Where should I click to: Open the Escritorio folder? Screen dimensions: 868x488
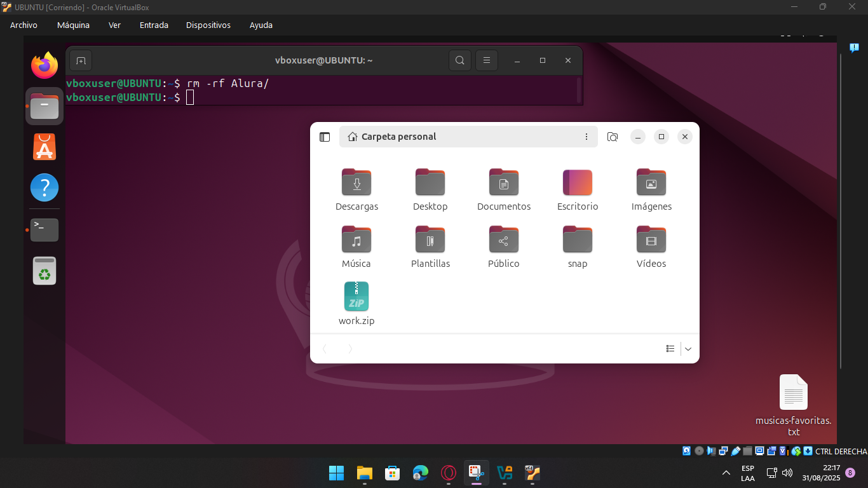pos(578,190)
